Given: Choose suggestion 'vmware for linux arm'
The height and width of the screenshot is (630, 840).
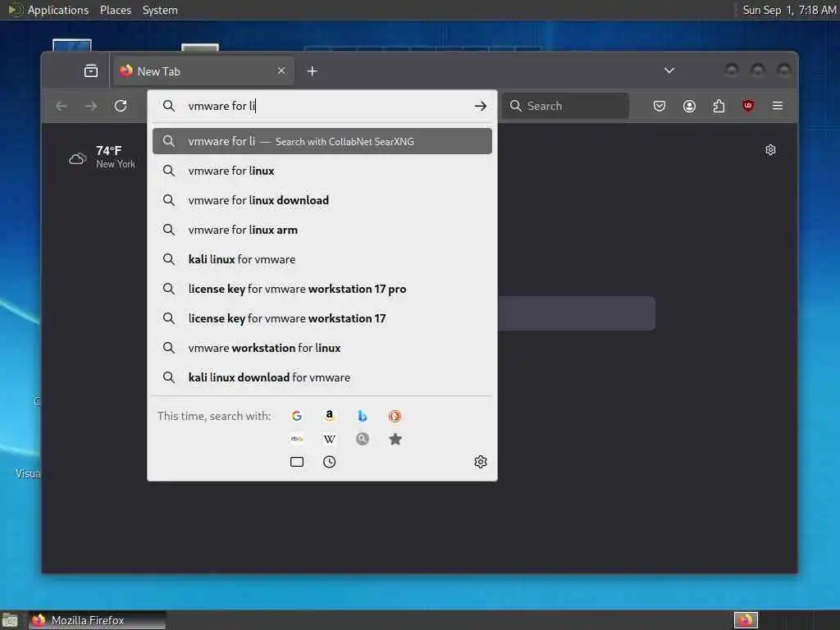Looking at the screenshot, I should [322, 230].
